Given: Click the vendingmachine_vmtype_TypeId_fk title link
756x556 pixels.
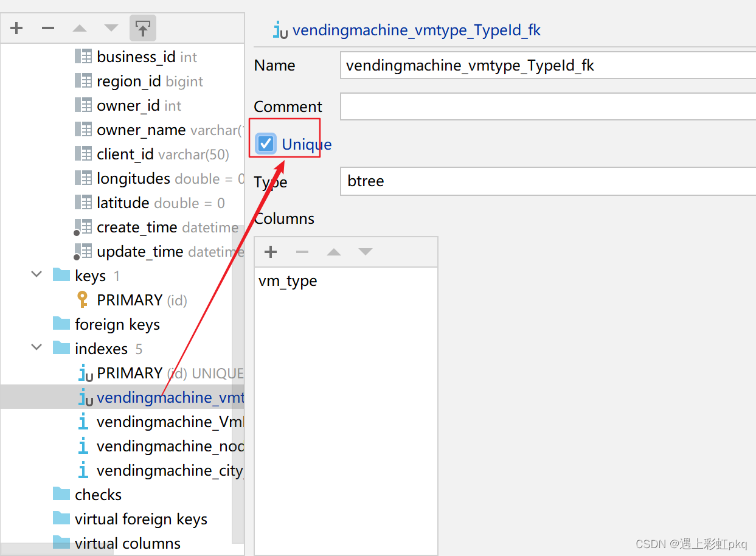Looking at the screenshot, I should coord(417,30).
